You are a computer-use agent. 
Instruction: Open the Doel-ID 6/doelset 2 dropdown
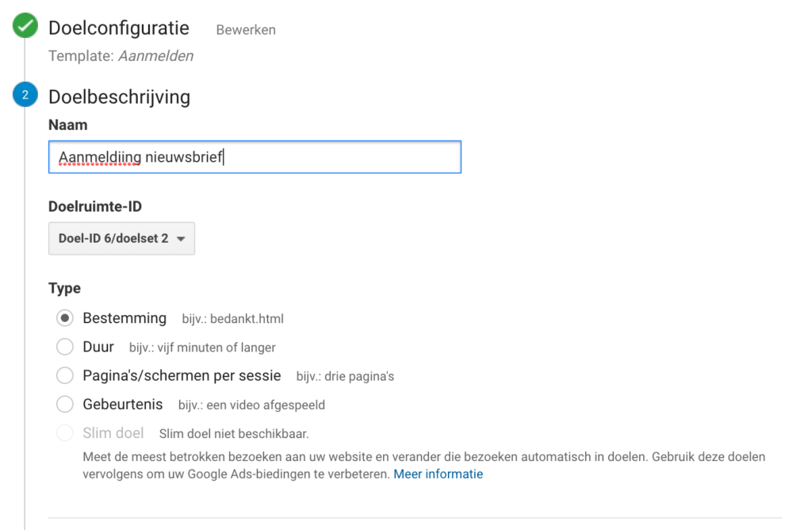(x=121, y=238)
